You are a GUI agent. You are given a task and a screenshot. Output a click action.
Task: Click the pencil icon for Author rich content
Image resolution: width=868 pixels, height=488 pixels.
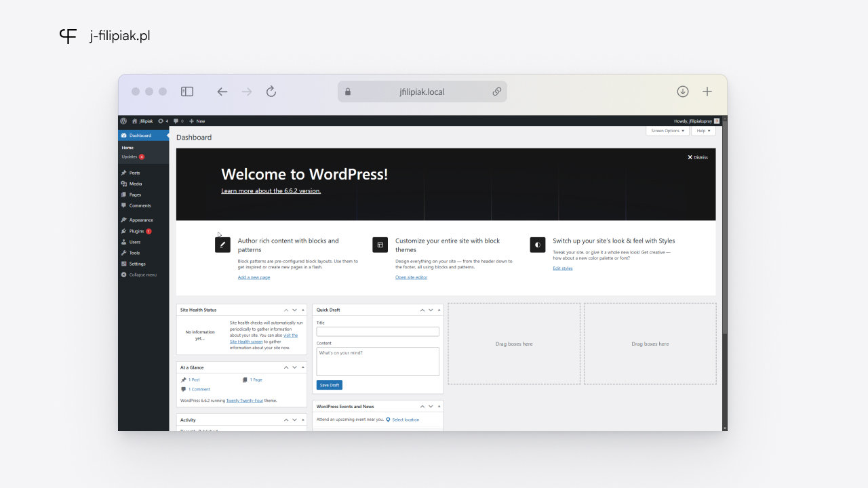click(222, 245)
